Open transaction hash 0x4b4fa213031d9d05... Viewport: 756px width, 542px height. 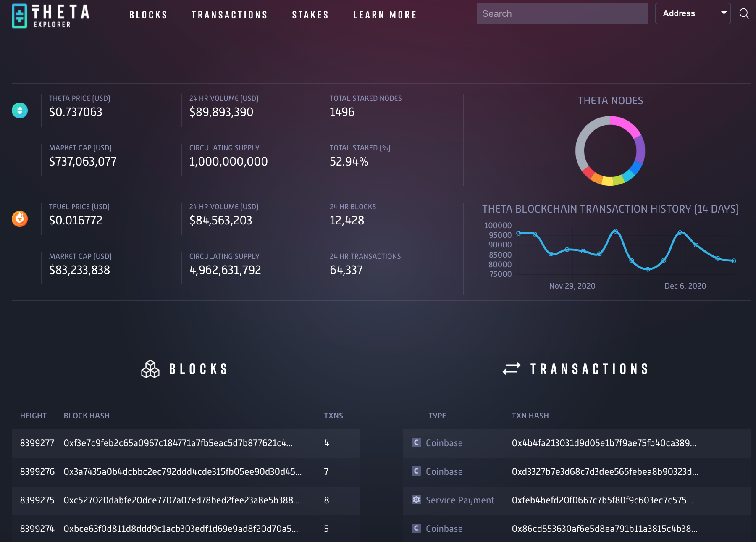(x=604, y=443)
